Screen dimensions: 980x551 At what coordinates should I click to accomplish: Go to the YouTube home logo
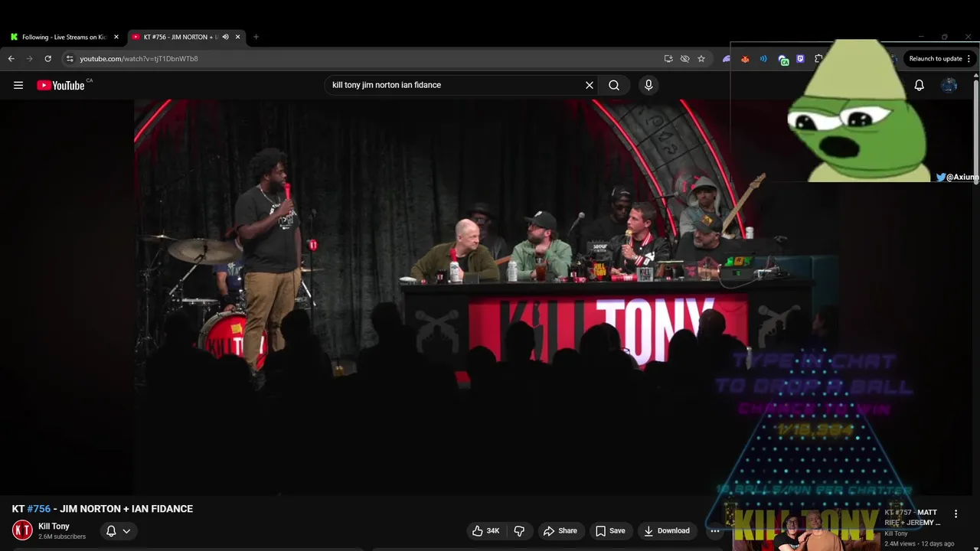[x=60, y=85]
